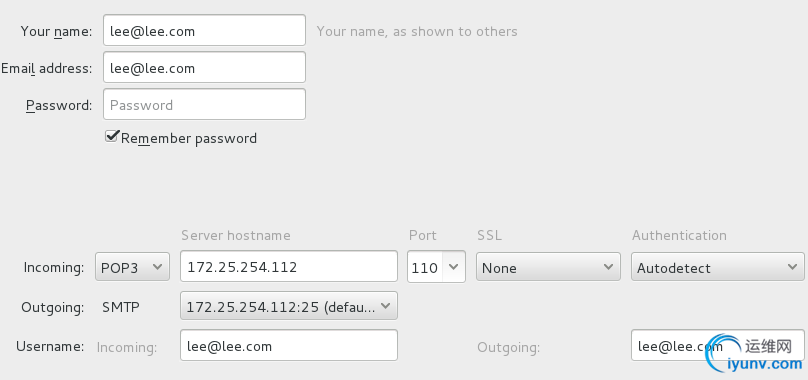Viewport: 808px width, 380px height.
Task: Click the 'Your name, as shown to others' hint
Action: 417,31
